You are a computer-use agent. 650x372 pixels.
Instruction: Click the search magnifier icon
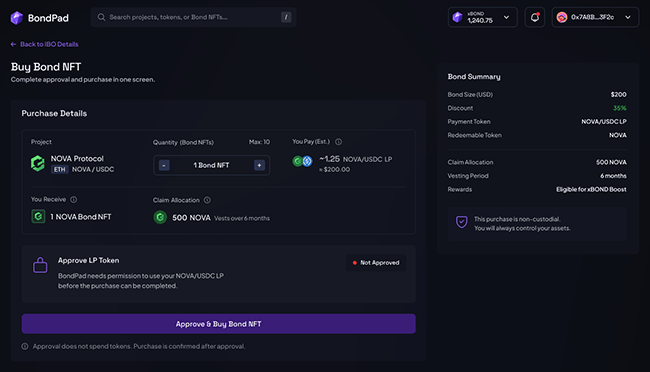[101, 17]
